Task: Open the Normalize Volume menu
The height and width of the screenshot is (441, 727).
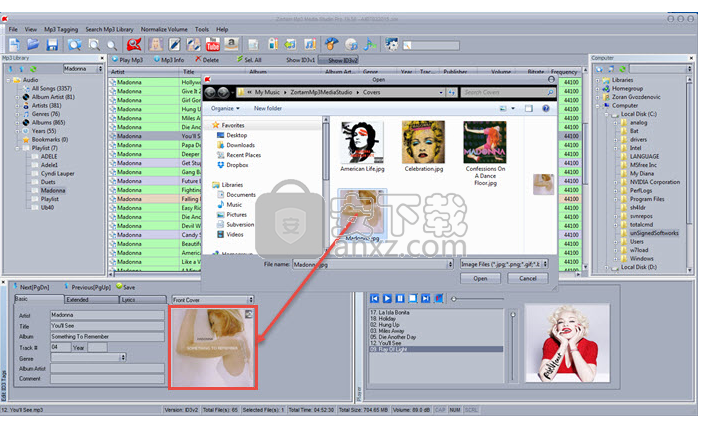Action: 164,29
